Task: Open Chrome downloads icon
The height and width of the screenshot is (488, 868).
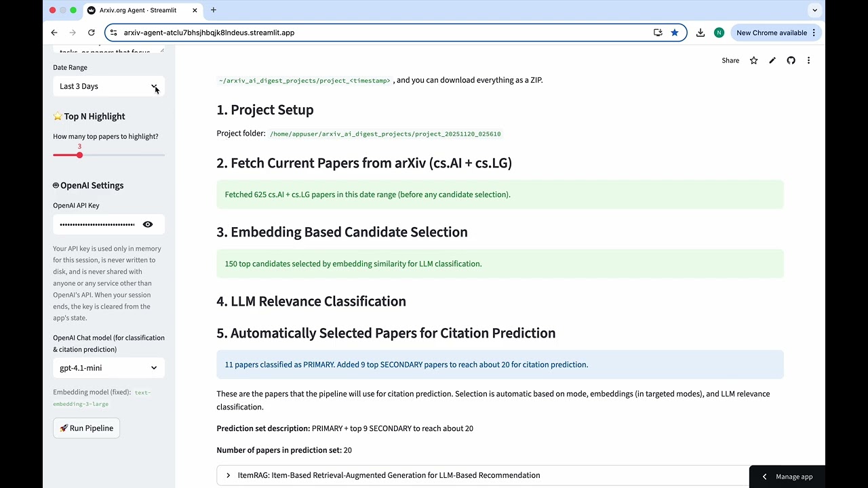Action: point(701,33)
